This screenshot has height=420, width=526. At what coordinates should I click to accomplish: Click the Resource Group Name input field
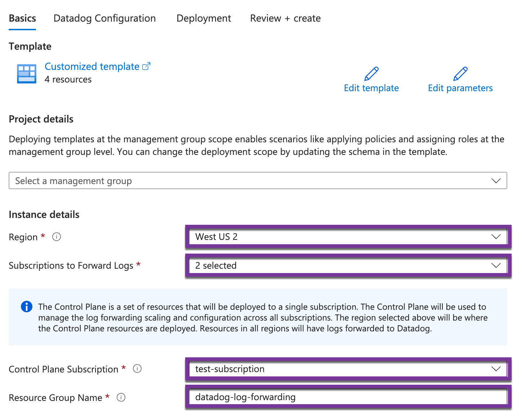click(348, 397)
